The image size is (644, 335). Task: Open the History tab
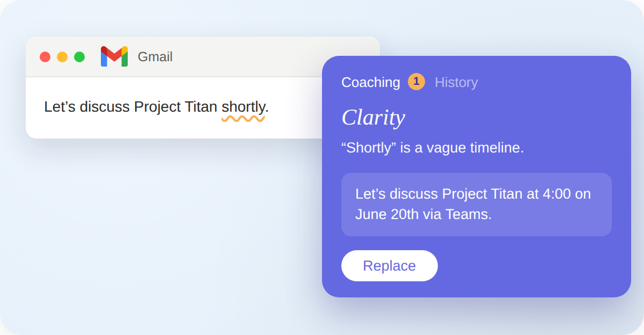(x=456, y=82)
